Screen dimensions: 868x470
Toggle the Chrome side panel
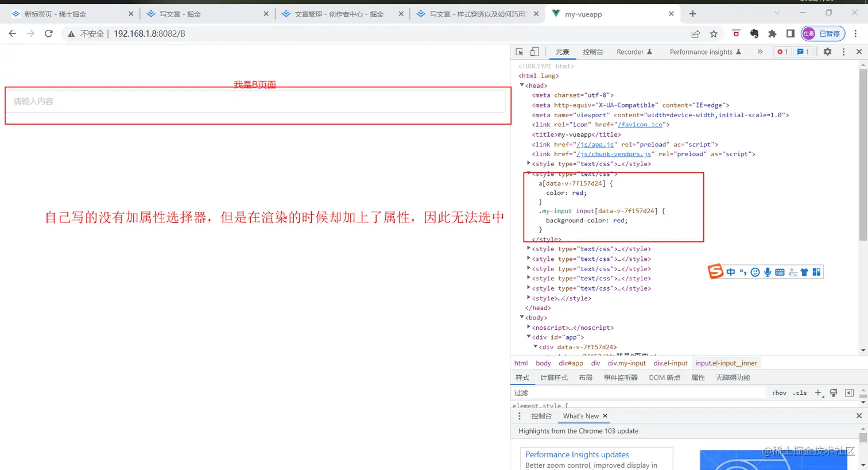coord(790,34)
